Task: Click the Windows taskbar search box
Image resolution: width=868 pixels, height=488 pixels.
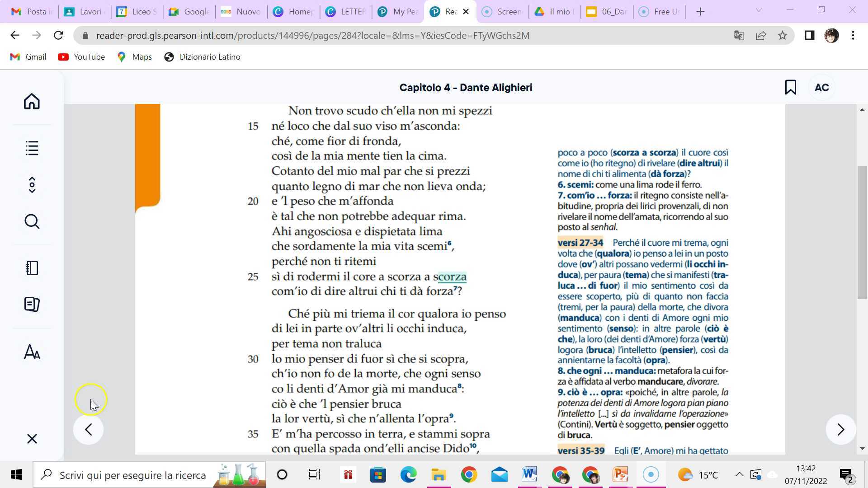Action: click(149, 475)
